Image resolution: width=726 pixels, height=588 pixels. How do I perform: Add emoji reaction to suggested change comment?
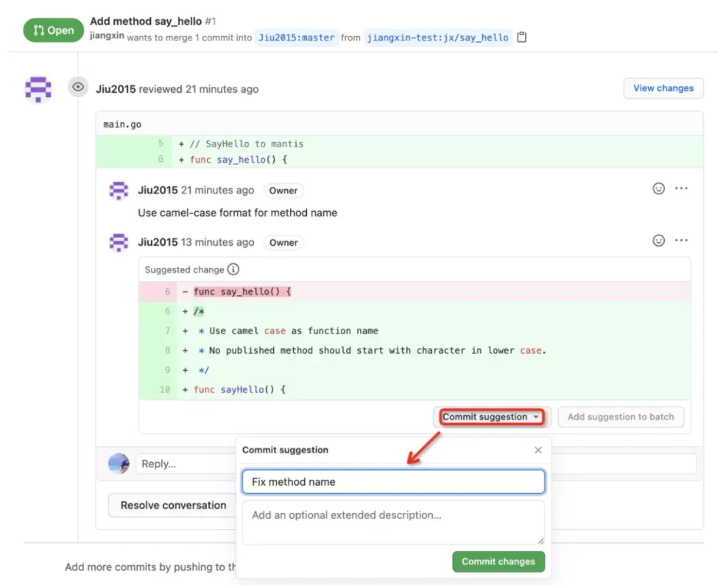[659, 241]
